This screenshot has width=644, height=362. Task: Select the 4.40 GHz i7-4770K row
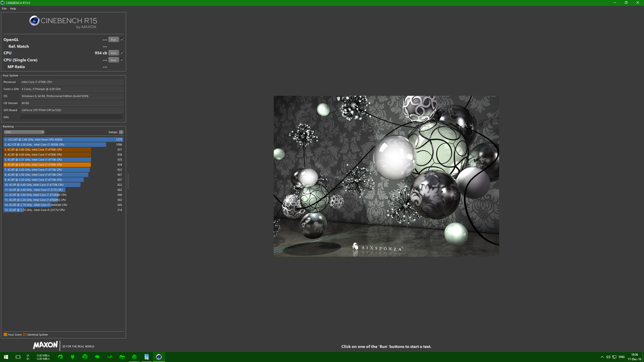coord(63,185)
